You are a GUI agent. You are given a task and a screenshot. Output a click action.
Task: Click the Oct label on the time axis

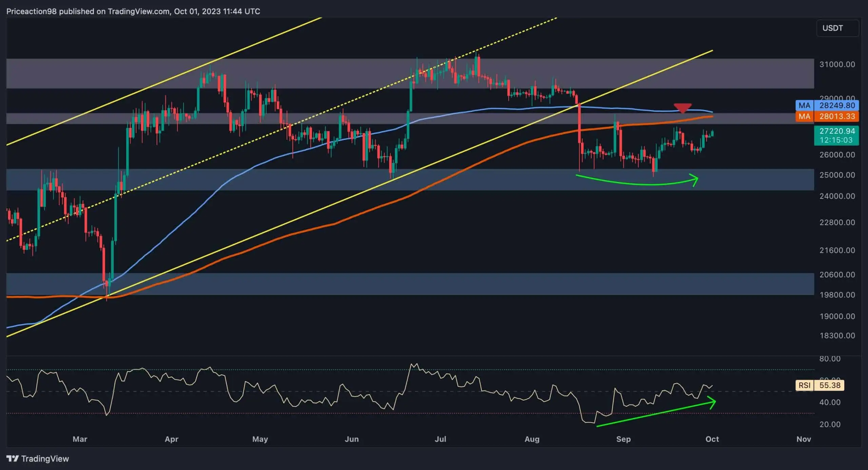tap(711, 439)
